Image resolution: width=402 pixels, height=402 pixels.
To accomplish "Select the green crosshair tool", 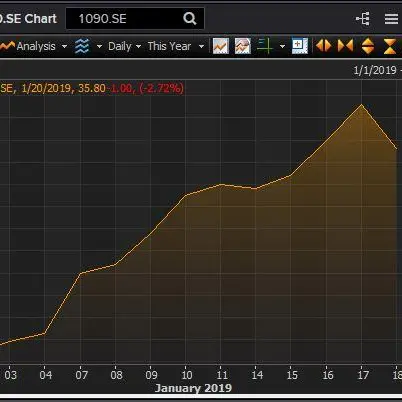I will (265, 46).
